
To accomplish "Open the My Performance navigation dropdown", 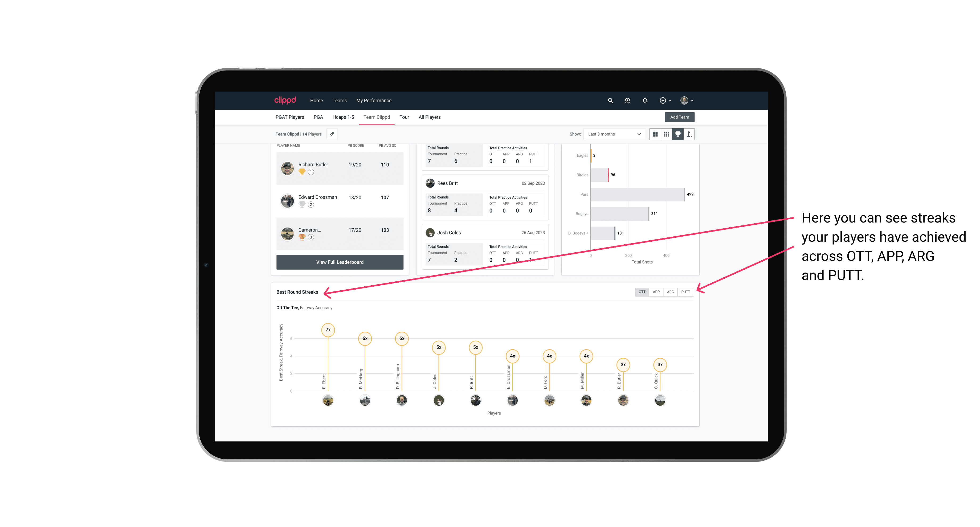I will coord(374,101).
